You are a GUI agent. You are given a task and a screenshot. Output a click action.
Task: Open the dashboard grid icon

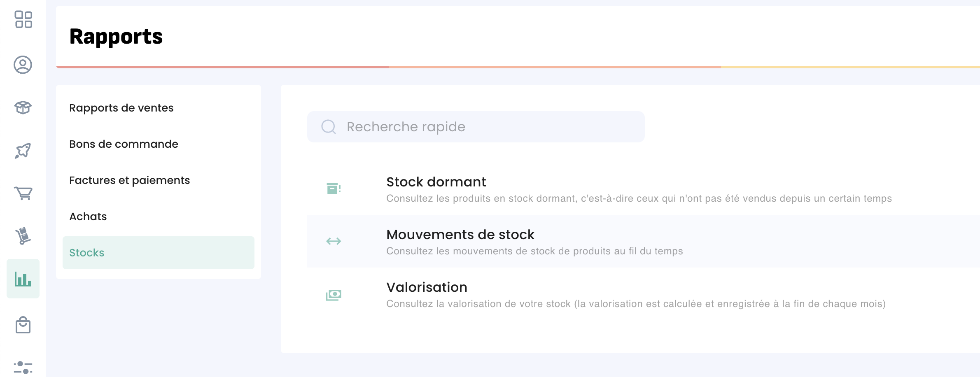23,19
